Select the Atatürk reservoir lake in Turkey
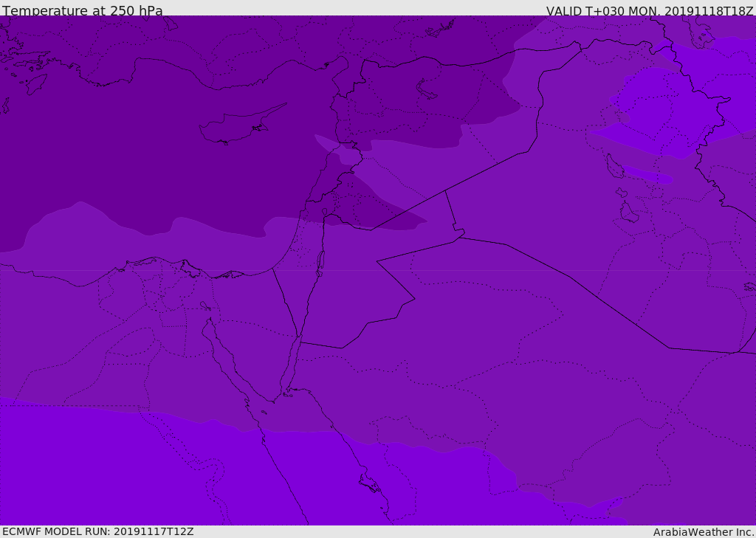The image size is (756, 538). coord(440,28)
